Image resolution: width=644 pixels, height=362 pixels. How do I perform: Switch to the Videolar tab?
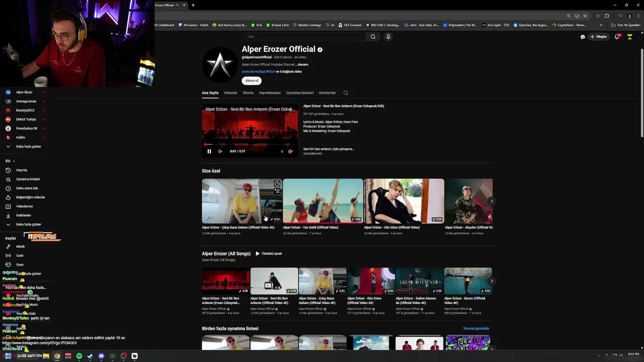[x=230, y=93]
